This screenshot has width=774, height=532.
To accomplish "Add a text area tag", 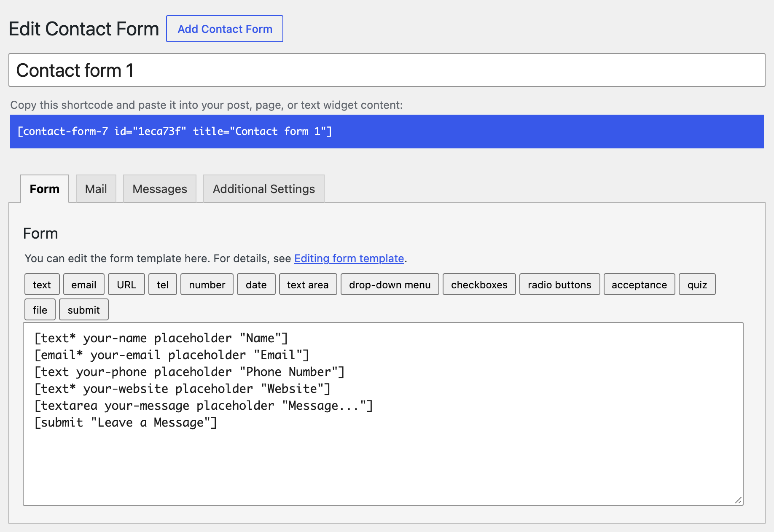I will (308, 285).
